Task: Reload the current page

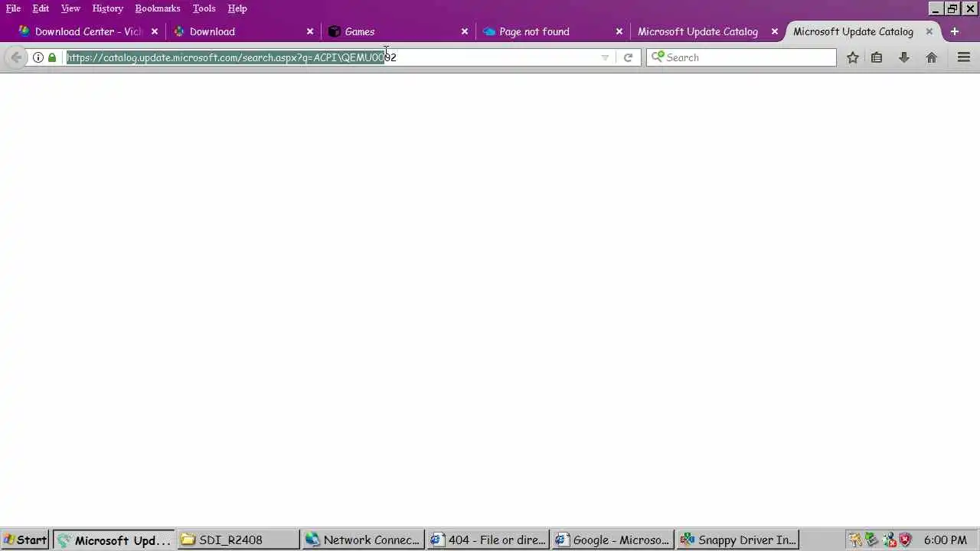Action: pos(628,57)
